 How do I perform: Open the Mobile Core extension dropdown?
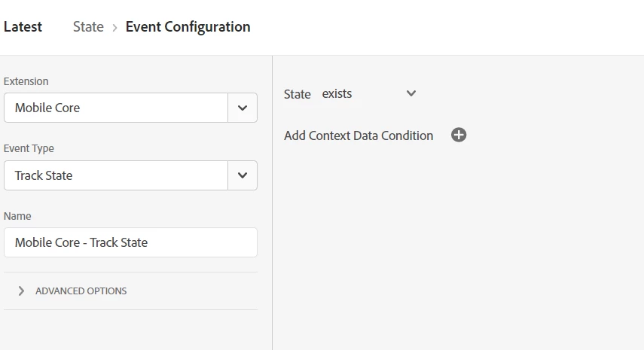click(117, 108)
